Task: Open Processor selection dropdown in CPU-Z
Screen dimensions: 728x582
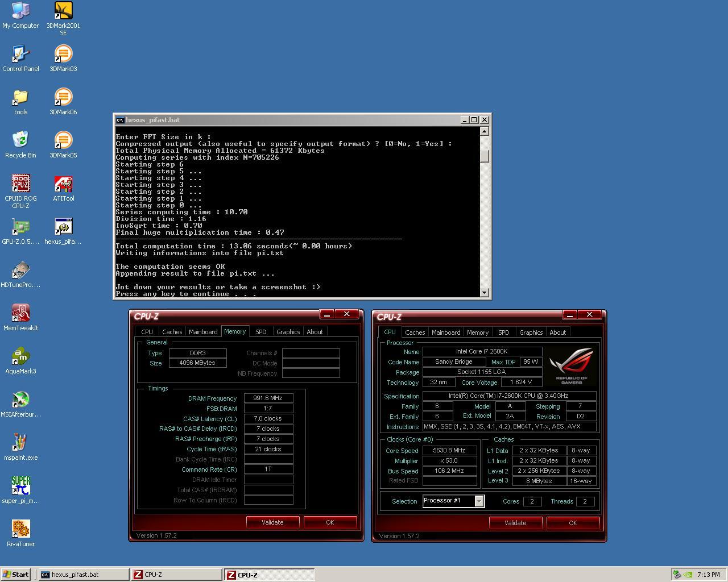Action: pyautogui.click(x=479, y=501)
